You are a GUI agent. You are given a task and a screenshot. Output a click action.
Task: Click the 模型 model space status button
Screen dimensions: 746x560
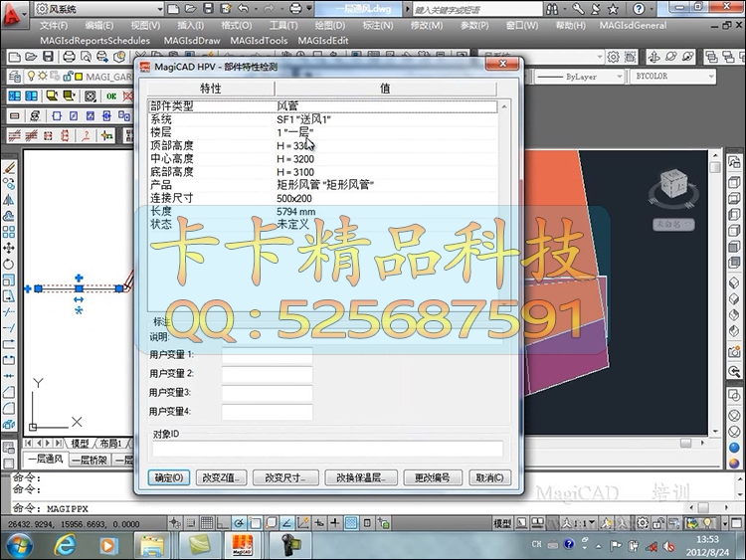(502, 523)
